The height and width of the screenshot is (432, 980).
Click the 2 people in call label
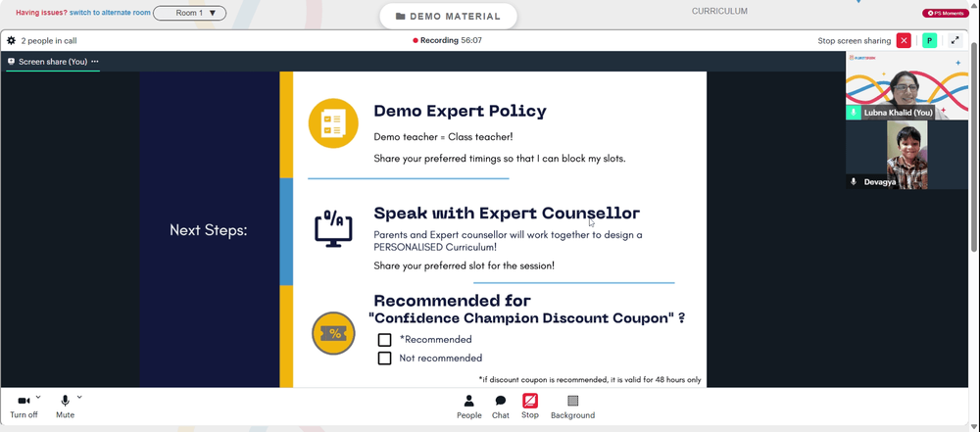49,40
